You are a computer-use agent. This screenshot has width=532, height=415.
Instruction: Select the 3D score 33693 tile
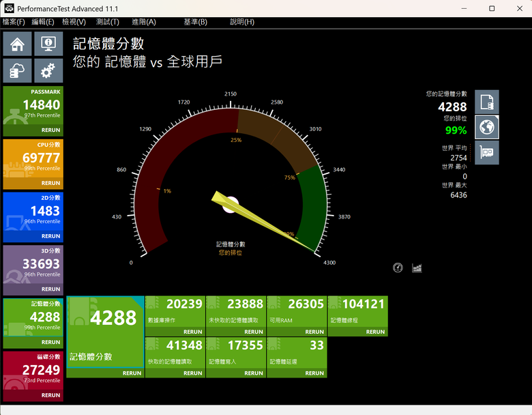click(33, 265)
